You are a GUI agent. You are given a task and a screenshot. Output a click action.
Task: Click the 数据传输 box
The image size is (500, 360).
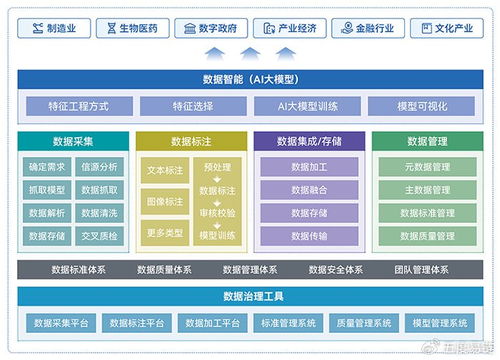click(309, 236)
